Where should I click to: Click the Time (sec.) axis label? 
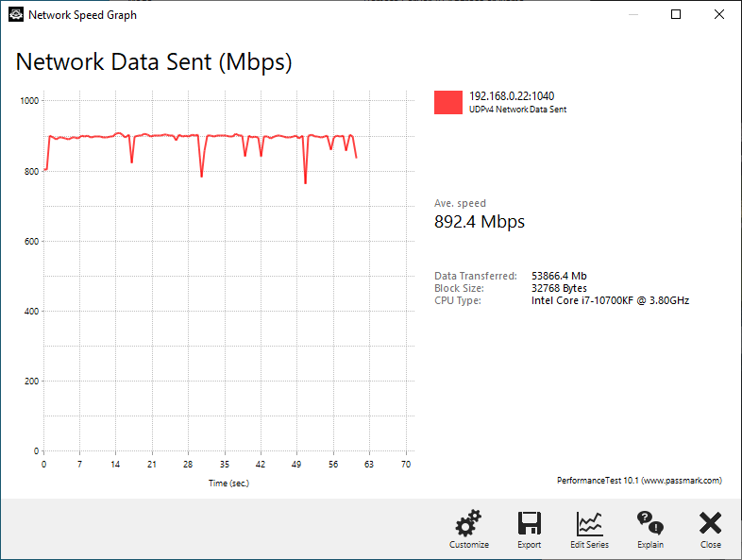[228, 484]
